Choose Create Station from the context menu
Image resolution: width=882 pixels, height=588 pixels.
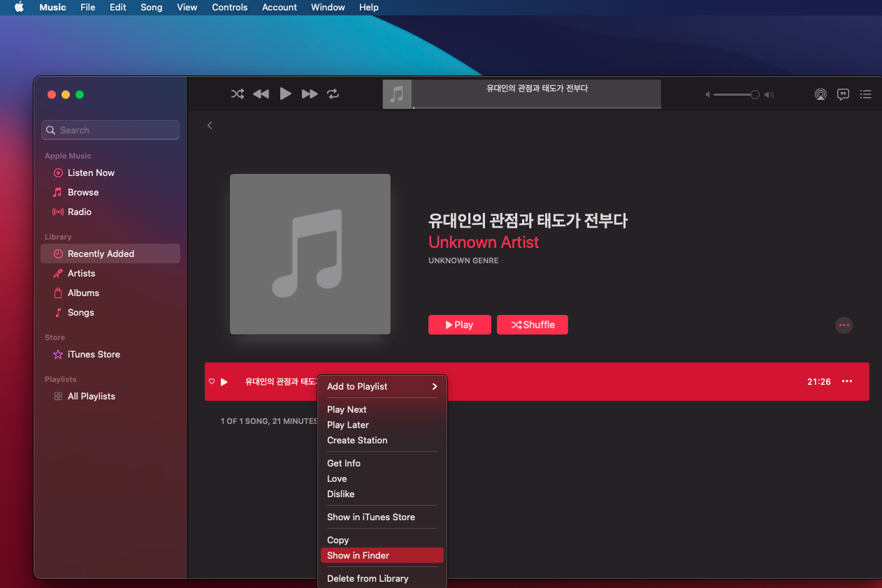(x=382, y=440)
